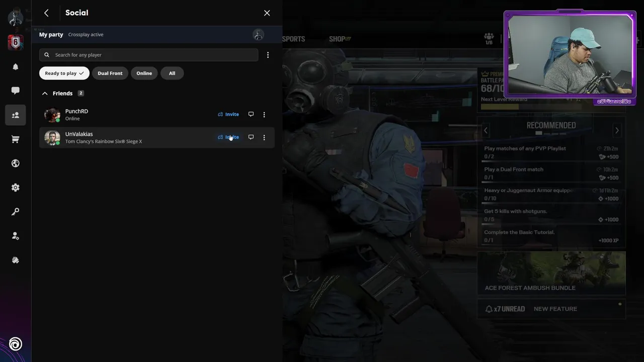This screenshot has height=362, width=644.
Task: Select Play a Dual Front match challenge
Action: [x=551, y=173]
